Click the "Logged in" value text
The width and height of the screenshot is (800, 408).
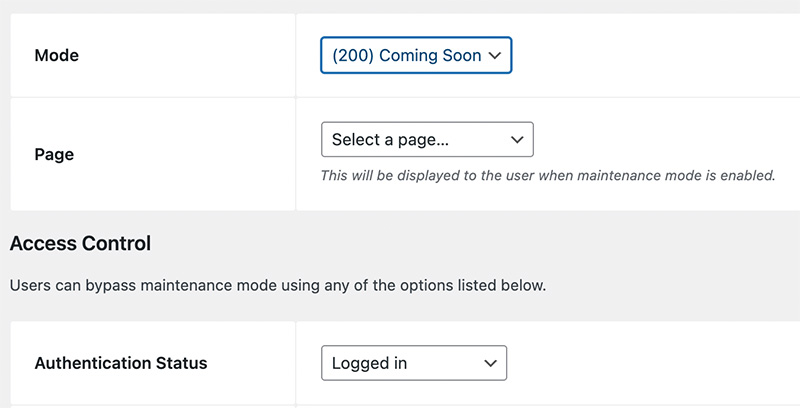pos(369,363)
